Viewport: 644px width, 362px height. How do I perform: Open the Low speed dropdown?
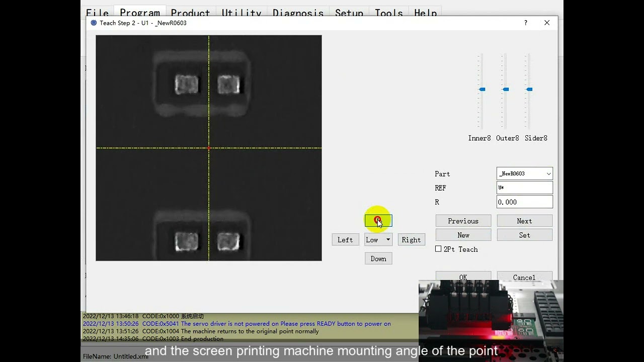[378, 240]
